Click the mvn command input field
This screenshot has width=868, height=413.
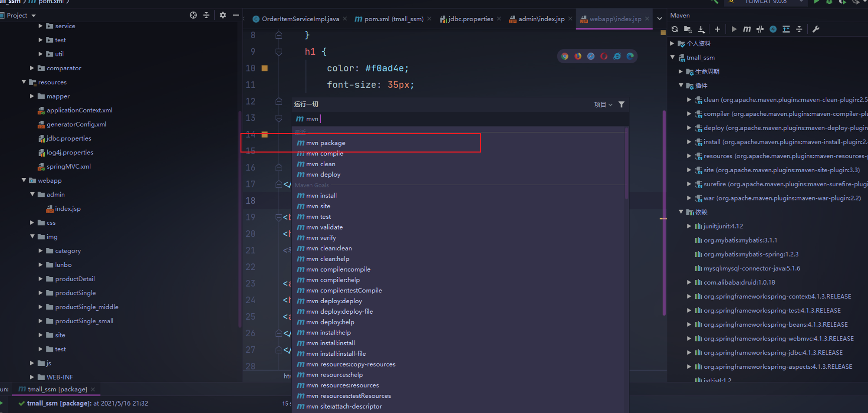click(x=460, y=119)
